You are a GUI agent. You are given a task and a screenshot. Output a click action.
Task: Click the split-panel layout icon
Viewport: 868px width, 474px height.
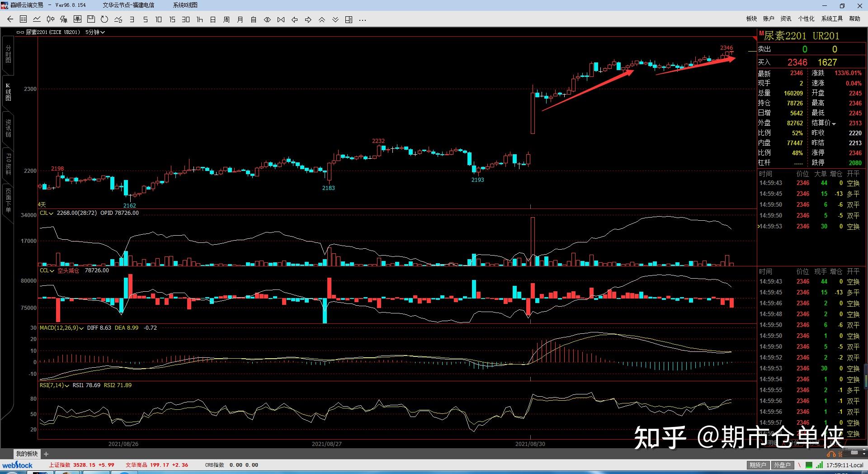(349, 19)
